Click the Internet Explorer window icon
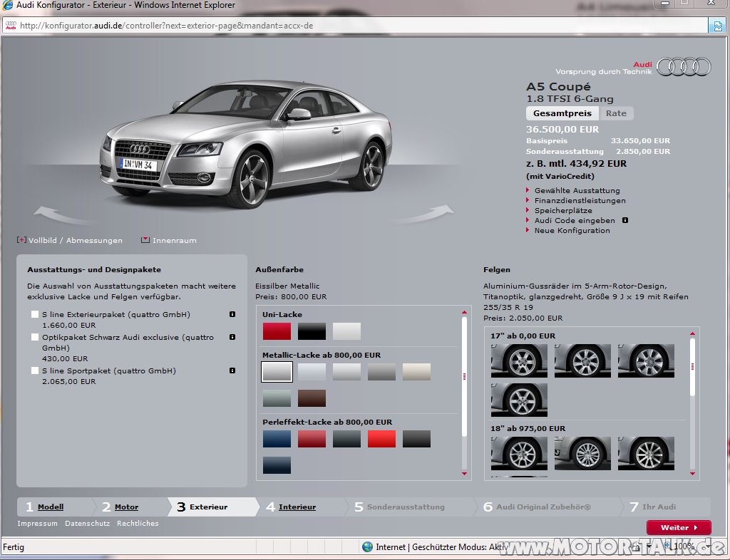 click(8, 5)
